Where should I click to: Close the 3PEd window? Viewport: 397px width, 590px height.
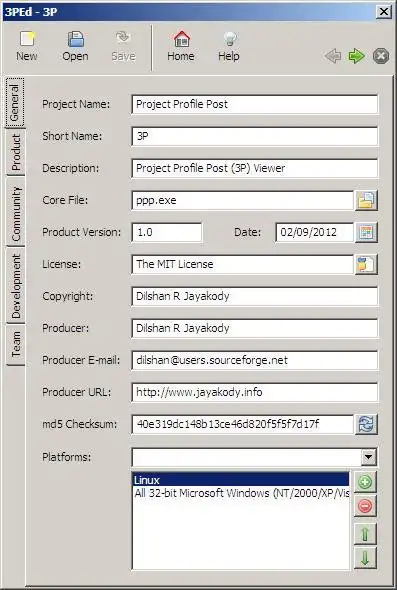click(x=383, y=12)
